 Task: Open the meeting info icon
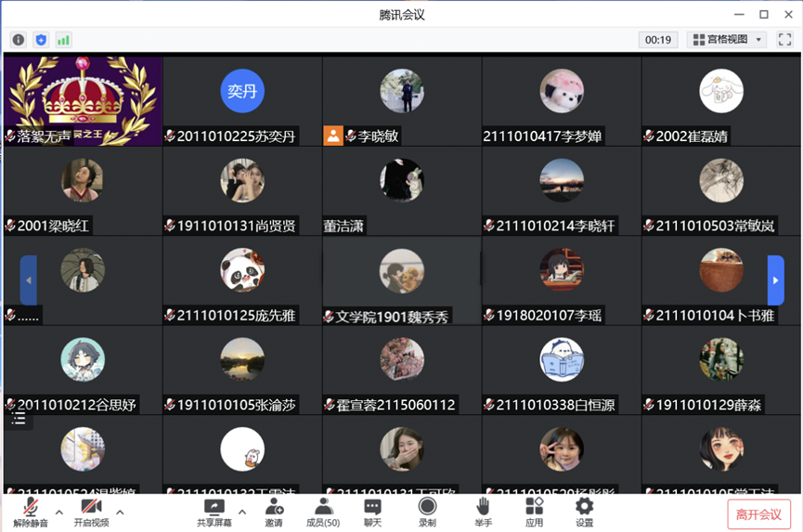(x=19, y=40)
